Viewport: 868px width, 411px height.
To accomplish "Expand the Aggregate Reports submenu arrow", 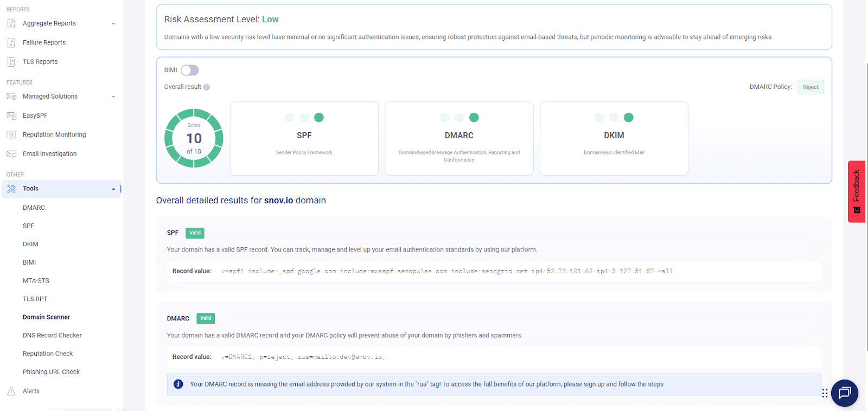I will 113,24.
